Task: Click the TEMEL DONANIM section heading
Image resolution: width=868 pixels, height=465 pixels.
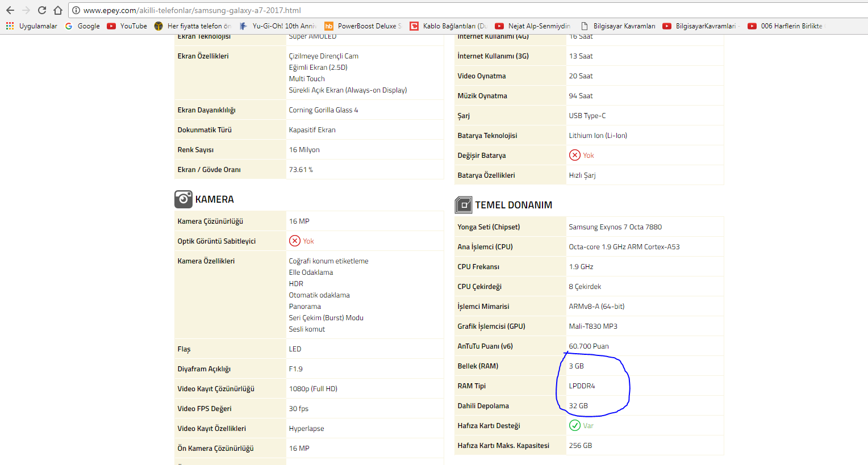Action: tap(514, 205)
